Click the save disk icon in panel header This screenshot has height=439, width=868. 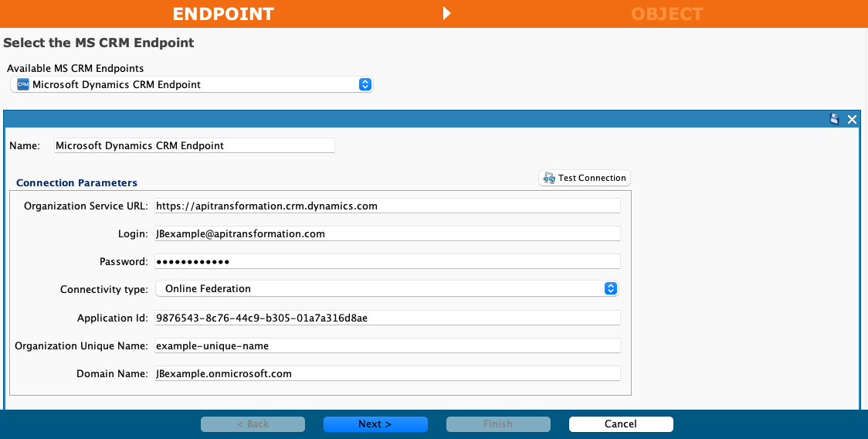834,119
